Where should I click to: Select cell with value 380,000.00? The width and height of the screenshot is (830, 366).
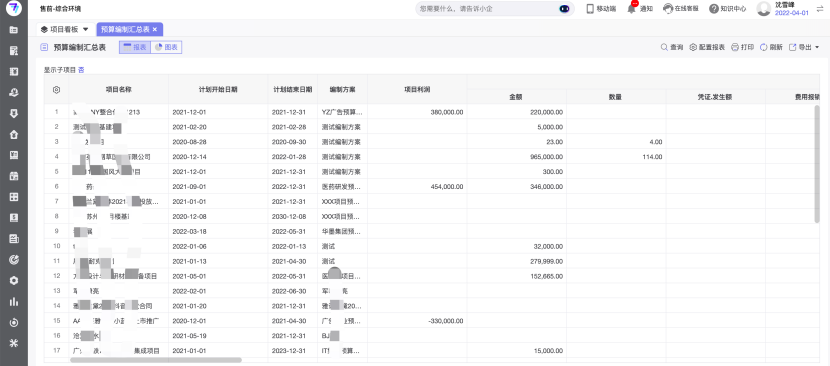417,112
